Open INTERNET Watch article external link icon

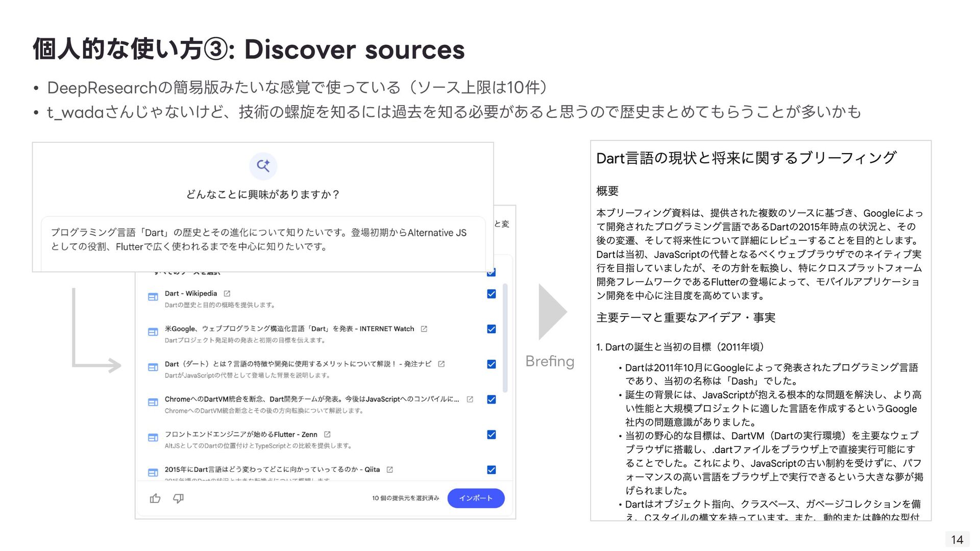click(x=424, y=329)
